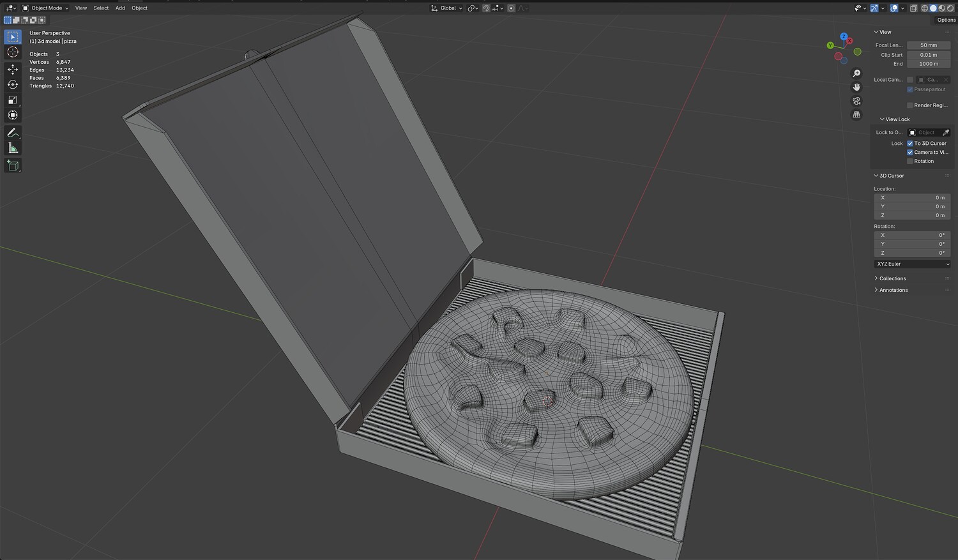The image size is (958, 560).
Task: Choose the Move tool
Action: [13, 69]
